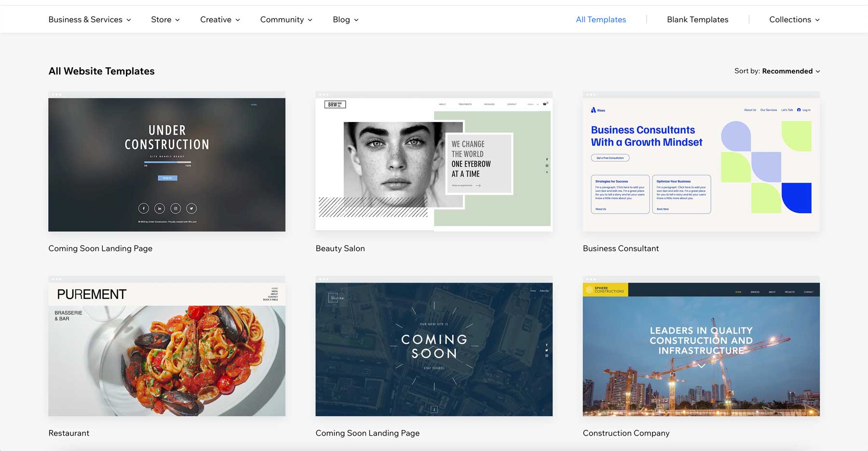
Task: Click the Log In avatar icon
Action: point(799,110)
